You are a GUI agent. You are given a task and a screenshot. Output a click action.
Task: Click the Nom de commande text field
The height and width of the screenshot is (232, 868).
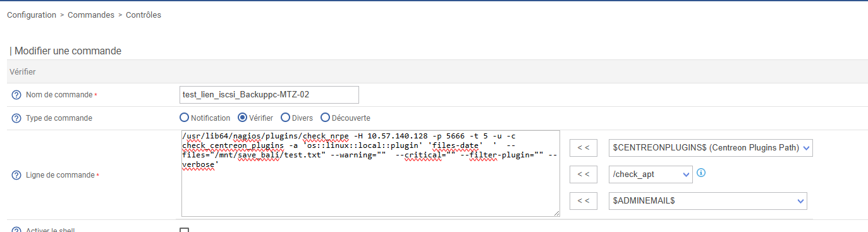click(269, 95)
